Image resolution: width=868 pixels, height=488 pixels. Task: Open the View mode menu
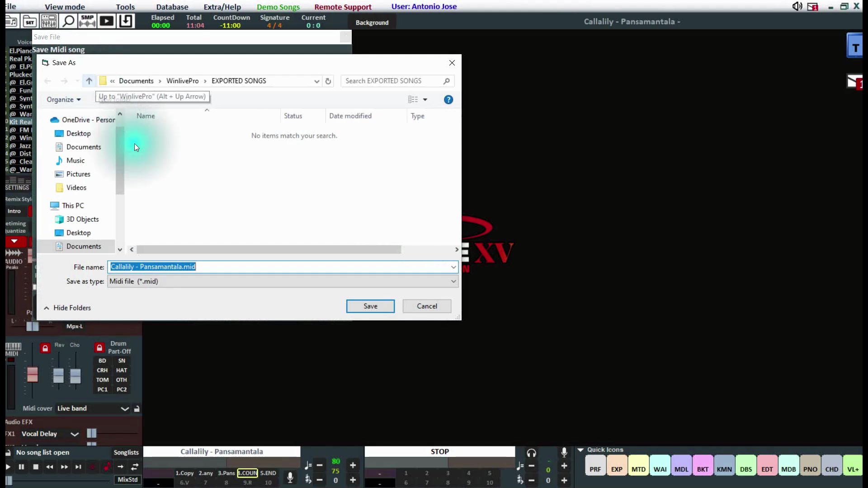point(65,7)
